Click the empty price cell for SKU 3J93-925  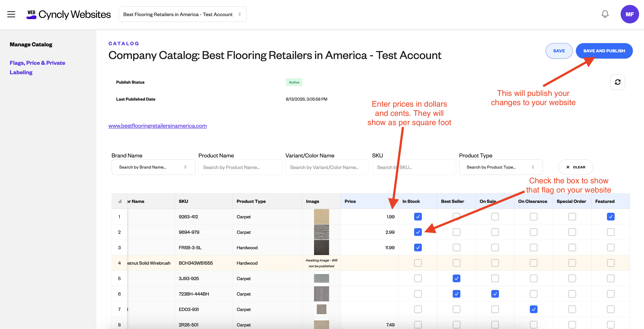pos(370,278)
